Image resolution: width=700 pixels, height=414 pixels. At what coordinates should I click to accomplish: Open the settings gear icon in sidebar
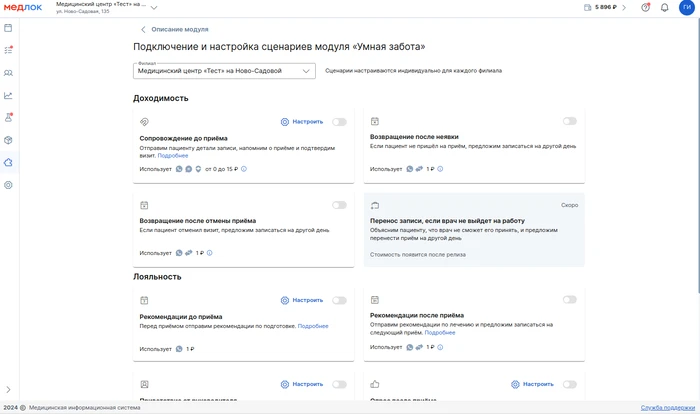(8, 185)
